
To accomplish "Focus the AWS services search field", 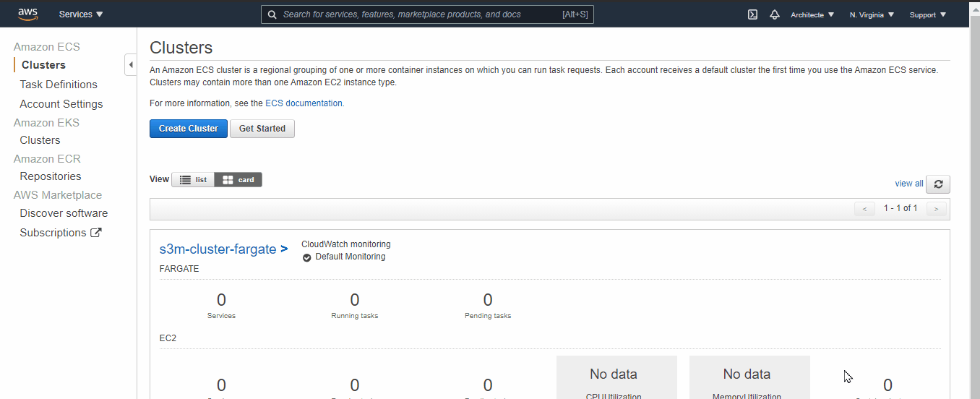I will (427, 14).
